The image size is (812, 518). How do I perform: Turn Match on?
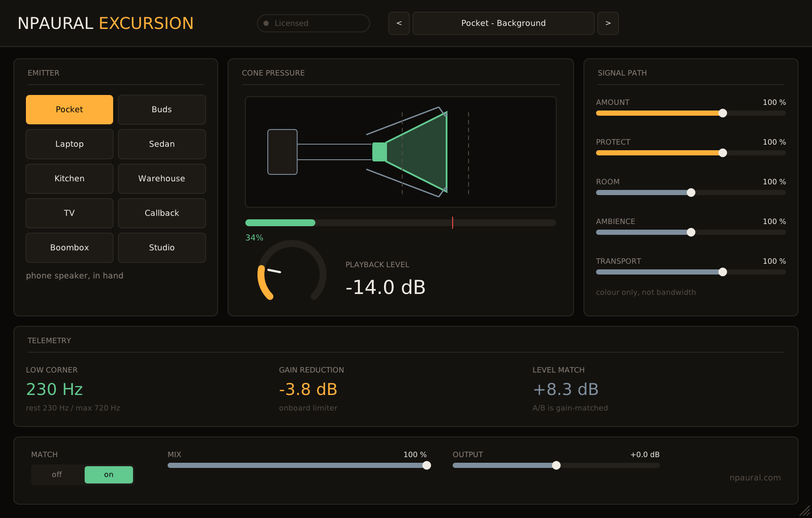[x=109, y=475]
